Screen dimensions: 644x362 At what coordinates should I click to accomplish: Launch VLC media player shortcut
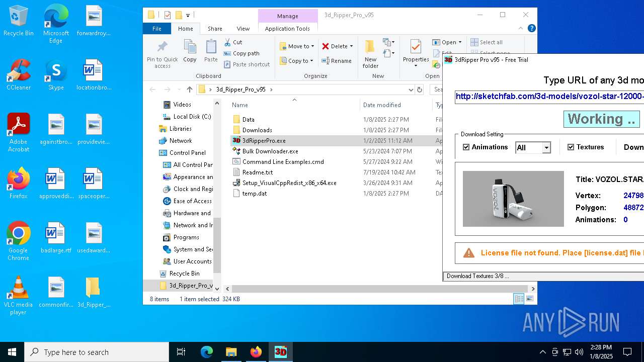click(19, 296)
